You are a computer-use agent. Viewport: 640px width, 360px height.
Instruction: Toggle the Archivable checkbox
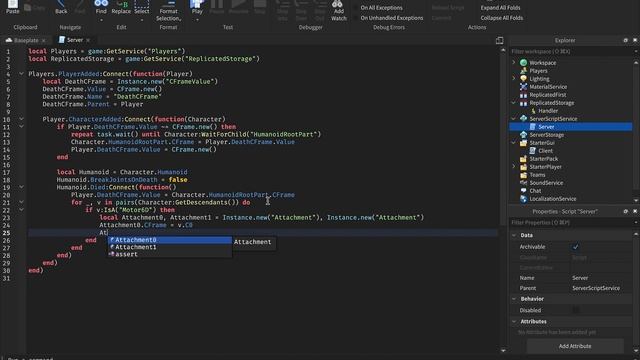tap(576, 247)
